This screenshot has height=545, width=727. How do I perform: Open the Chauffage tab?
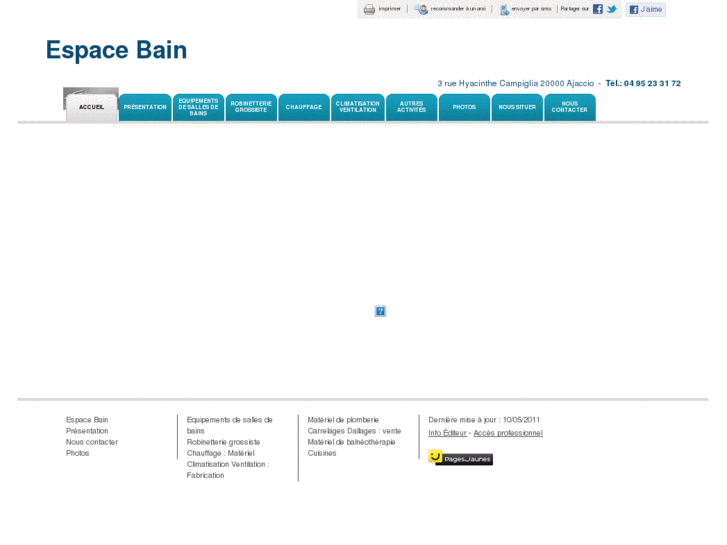click(x=304, y=107)
